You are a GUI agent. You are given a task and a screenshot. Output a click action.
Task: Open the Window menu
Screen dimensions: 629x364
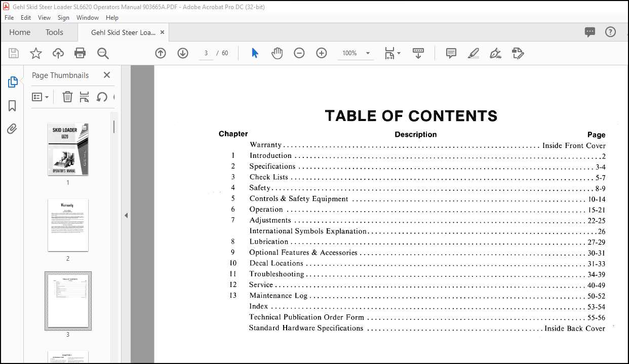tap(88, 17)
